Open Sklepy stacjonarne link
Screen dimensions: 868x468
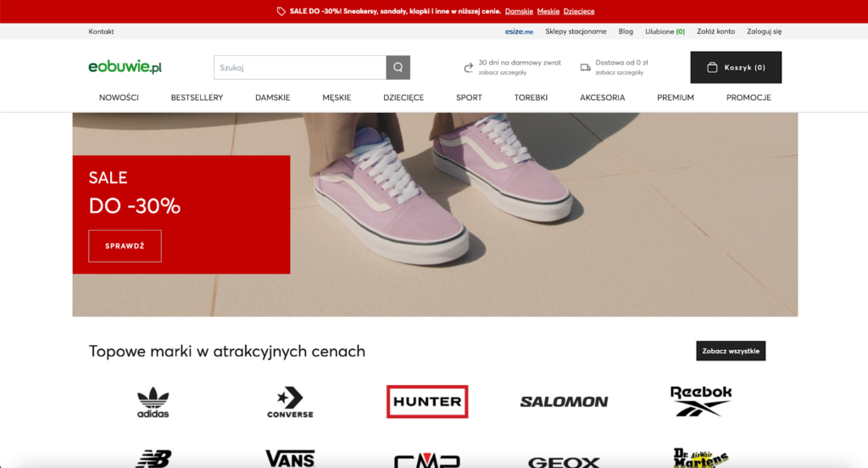(576, 31)
